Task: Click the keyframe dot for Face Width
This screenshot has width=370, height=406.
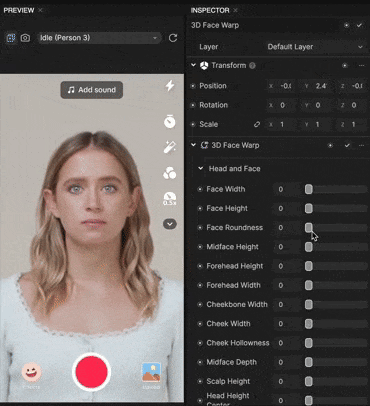Action: tap(200, 189)
